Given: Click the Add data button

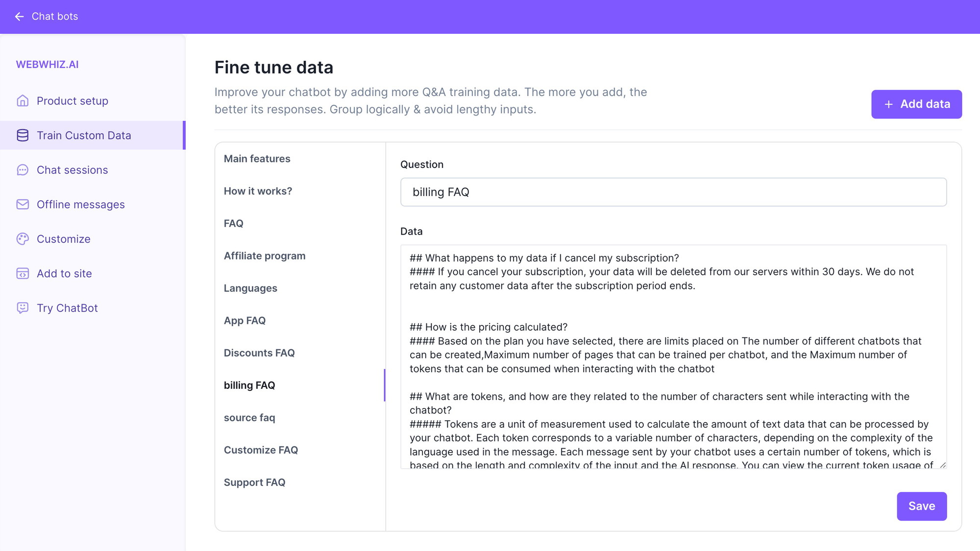Looking at the screenshot, I should (917, 104).
